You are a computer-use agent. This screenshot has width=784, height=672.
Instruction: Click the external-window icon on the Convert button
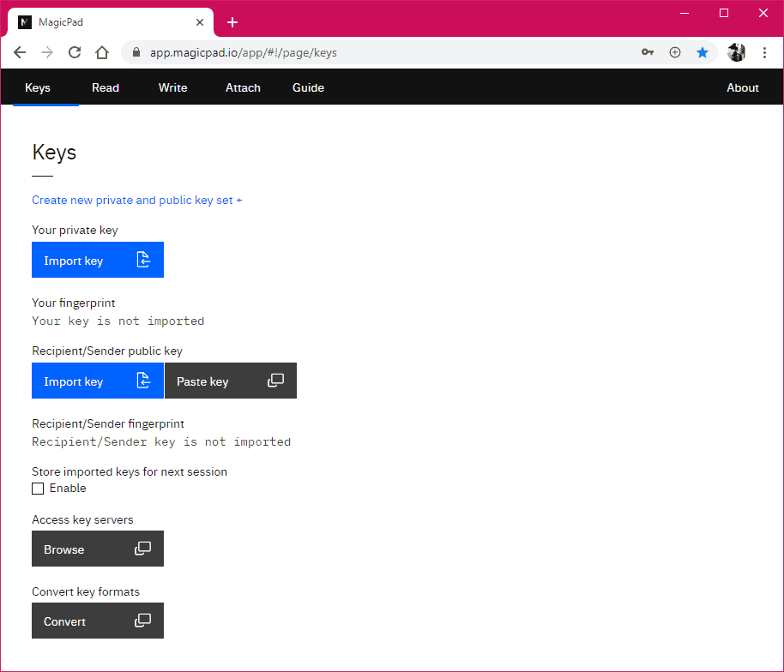pyautogui.click(x=144, y=620)
